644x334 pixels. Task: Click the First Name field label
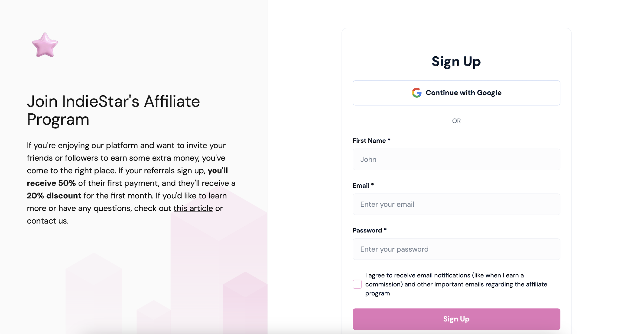click(369, 141)
